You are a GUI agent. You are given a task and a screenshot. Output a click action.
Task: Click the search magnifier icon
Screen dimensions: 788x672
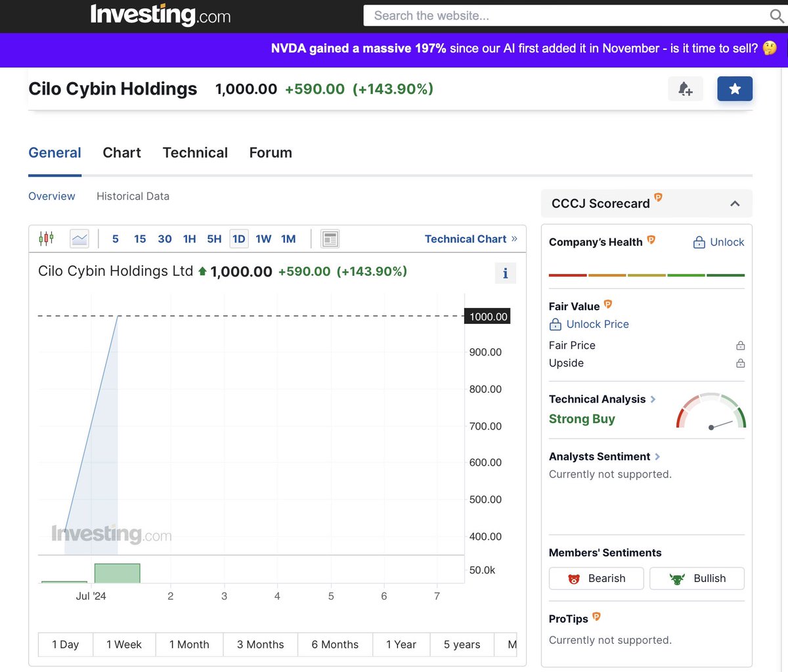point(776,16)
